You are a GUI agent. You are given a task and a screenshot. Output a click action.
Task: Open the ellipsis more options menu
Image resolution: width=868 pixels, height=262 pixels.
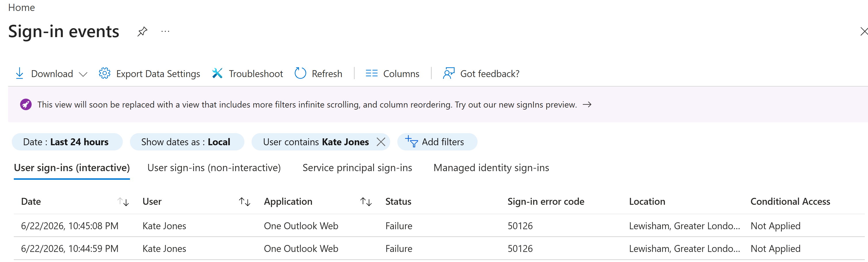(x=165, y=32)
